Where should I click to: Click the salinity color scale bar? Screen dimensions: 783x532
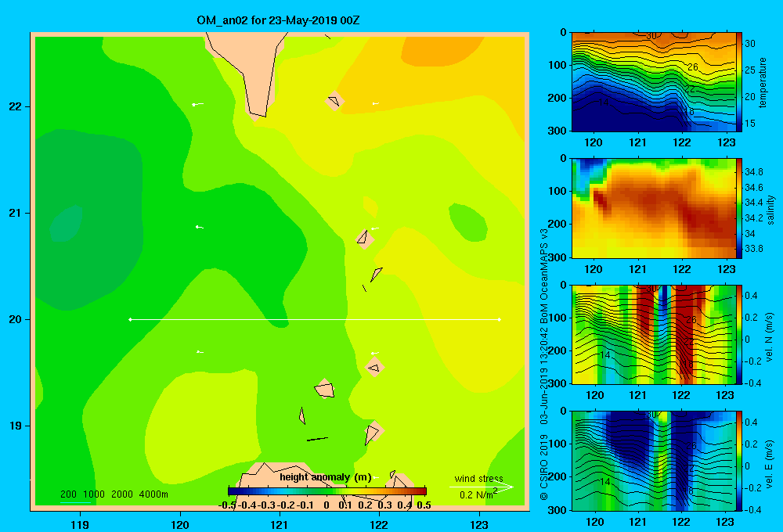click(x=739, y=208)
